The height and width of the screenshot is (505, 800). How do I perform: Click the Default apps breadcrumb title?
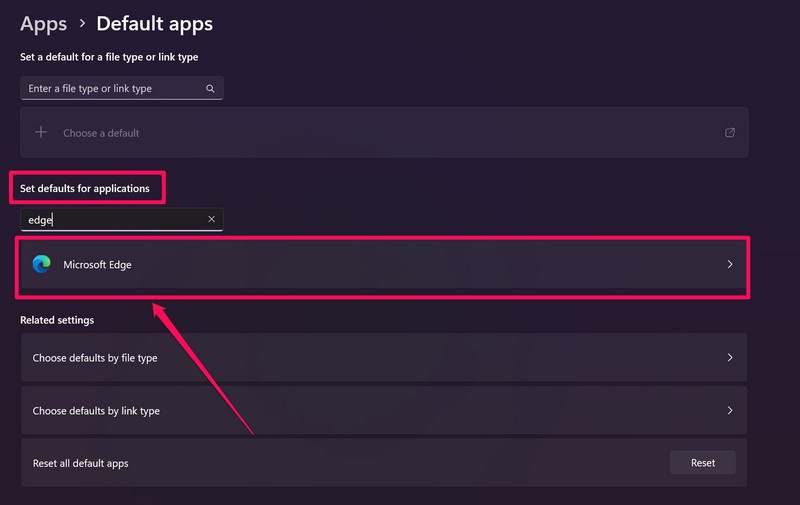[x=154, y=23]
